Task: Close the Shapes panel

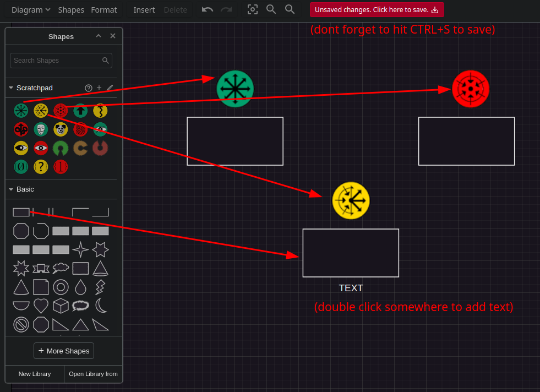Action: 113,36
